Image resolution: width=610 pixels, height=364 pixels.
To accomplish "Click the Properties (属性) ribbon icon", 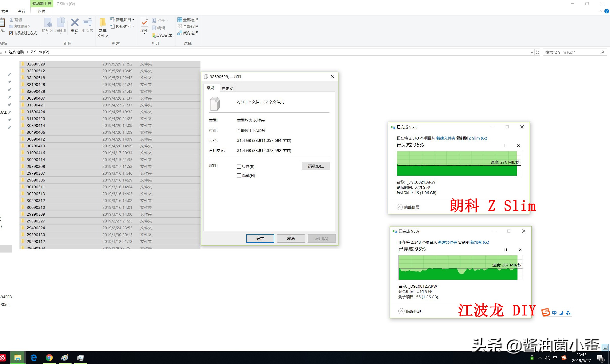I will 144,23.
